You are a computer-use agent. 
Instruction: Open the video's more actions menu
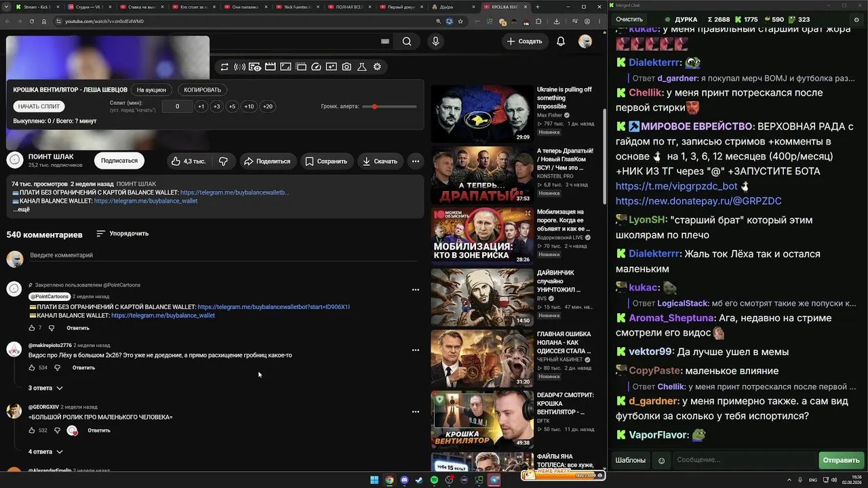(416, 161)
